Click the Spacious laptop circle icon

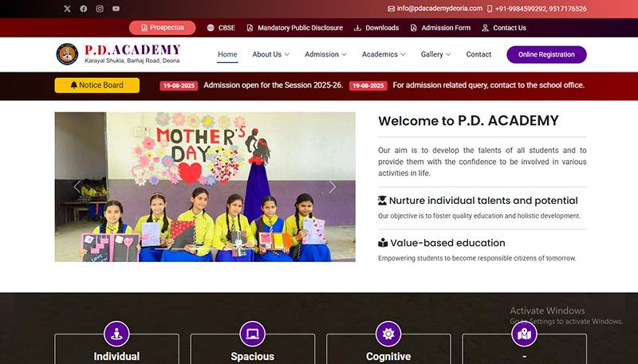coord(252,333)
